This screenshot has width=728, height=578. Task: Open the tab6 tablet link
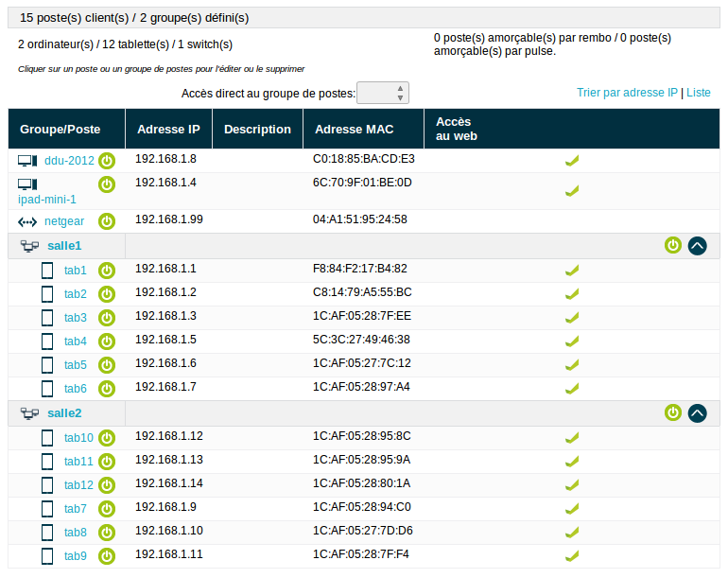coord(76,389)
